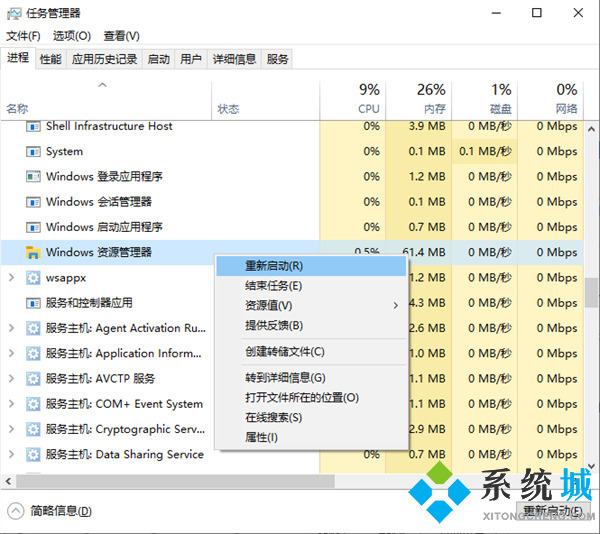Click the vertical scrollbar up arrow

(591, 129)
